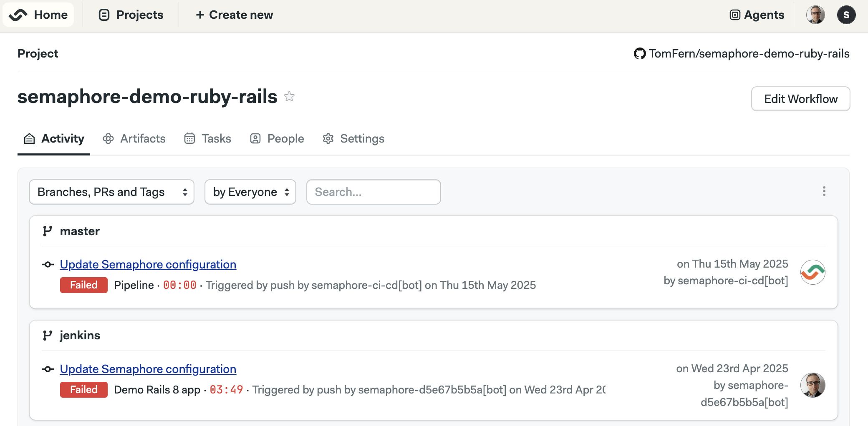Click the branch icon beside jenkins

pos(48,336)
